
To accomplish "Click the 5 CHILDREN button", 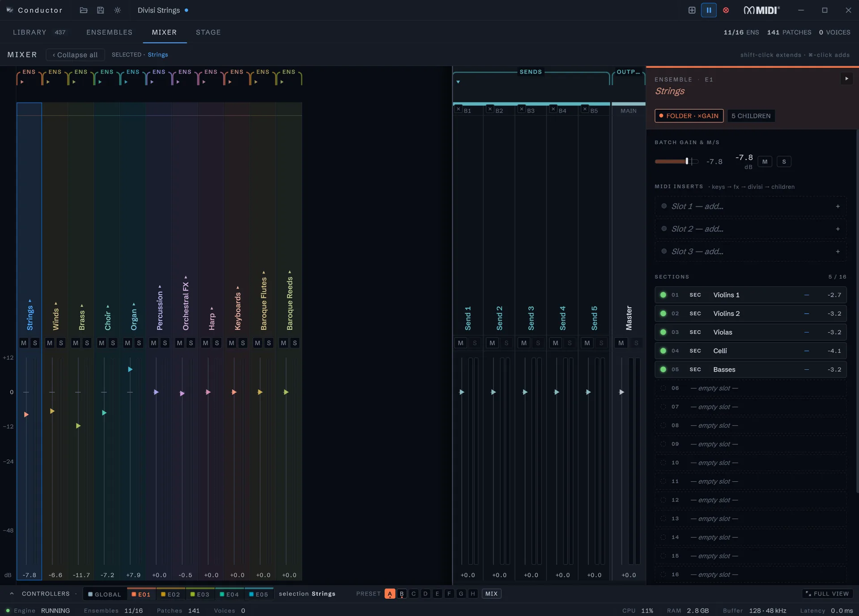I will [751, 116].
